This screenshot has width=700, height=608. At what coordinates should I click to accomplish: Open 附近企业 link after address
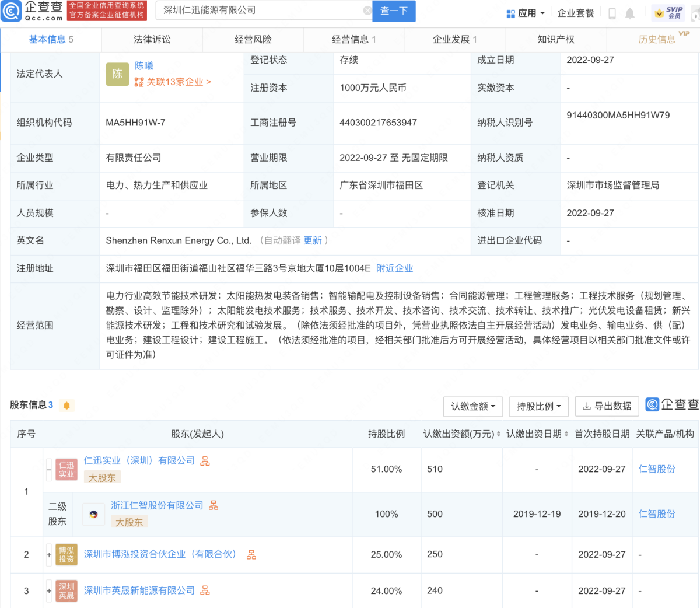(394, 268)
